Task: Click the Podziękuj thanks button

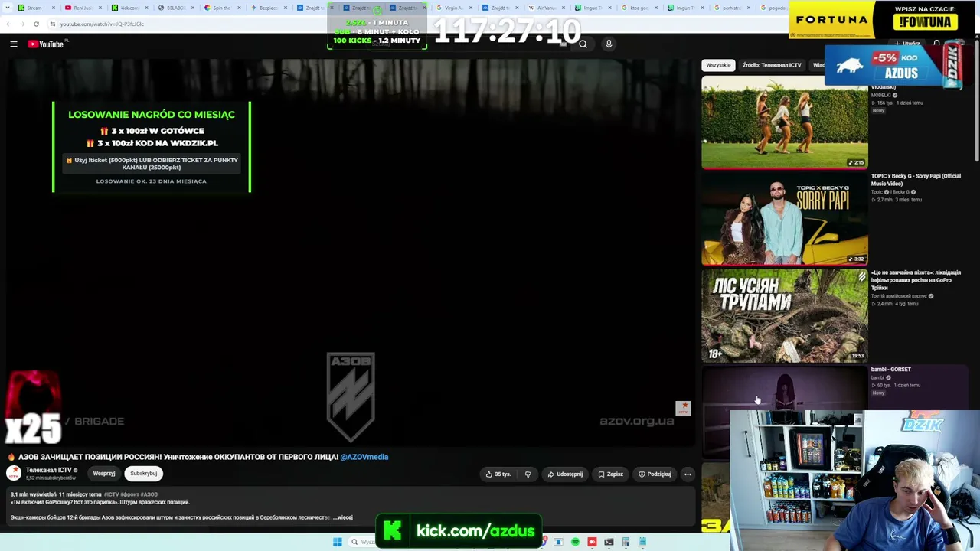Action: click(655, 474)
